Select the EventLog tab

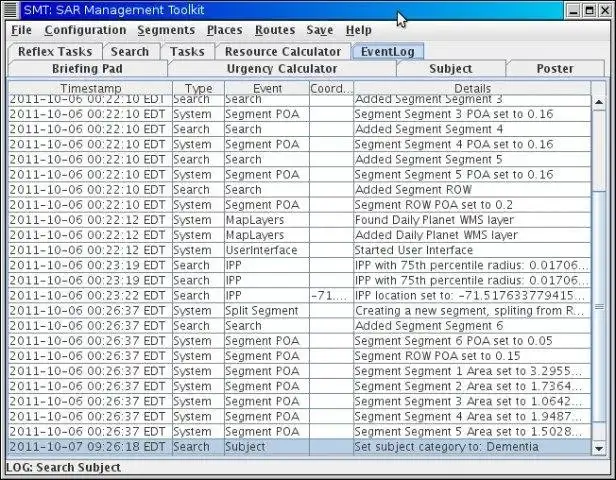(388, 51)
